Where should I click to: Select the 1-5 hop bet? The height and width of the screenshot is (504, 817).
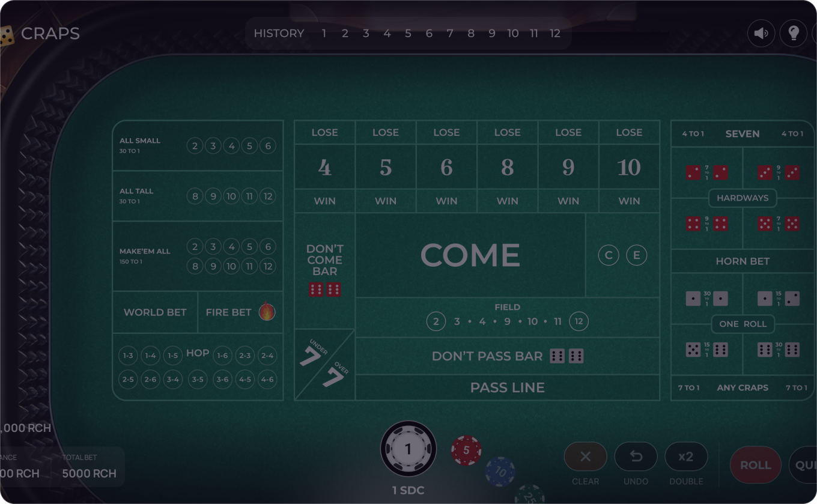click(x=173, y=356)
